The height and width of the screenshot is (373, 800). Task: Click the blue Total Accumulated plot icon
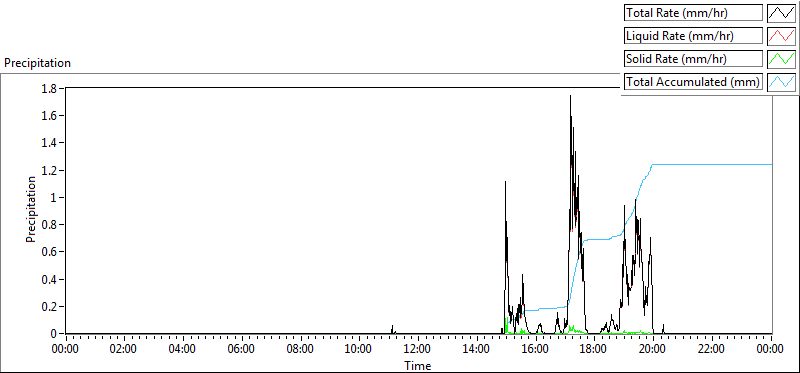[781, 82]
